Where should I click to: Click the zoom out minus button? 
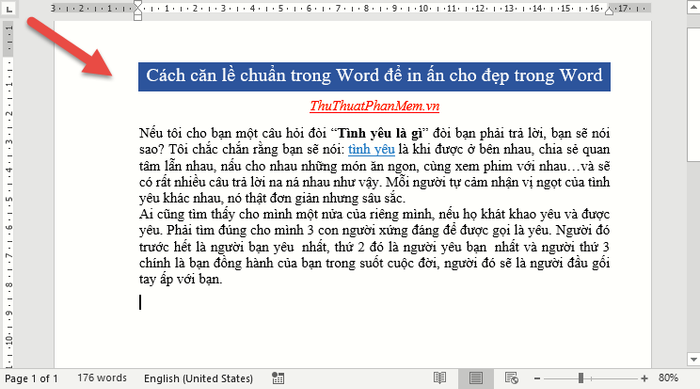pos(537,379)
